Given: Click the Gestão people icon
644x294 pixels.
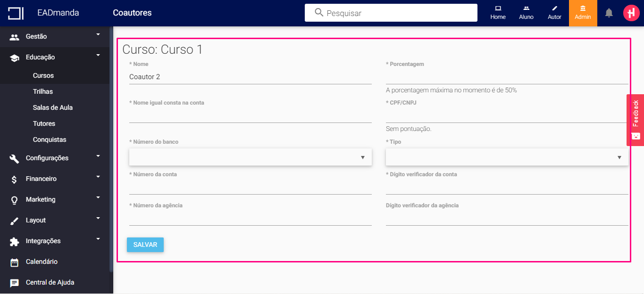Looking at the screenshot, I should pyautogui.click(x=15, y=37).
